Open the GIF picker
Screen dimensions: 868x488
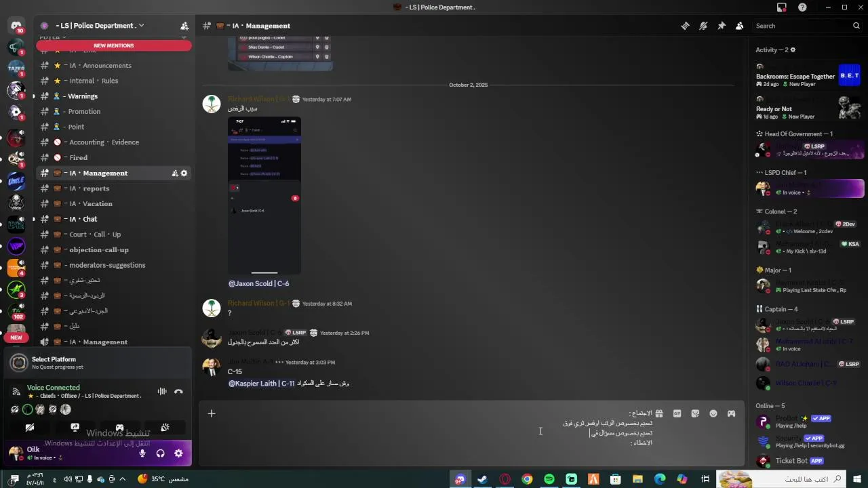pos(677,413)
